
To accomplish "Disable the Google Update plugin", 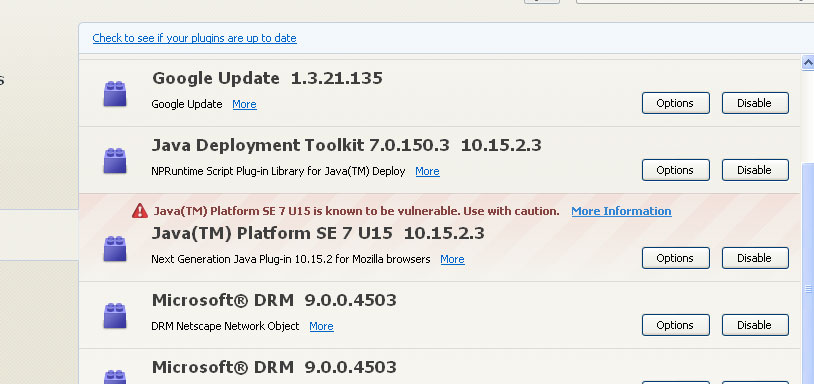I will 755,103.
